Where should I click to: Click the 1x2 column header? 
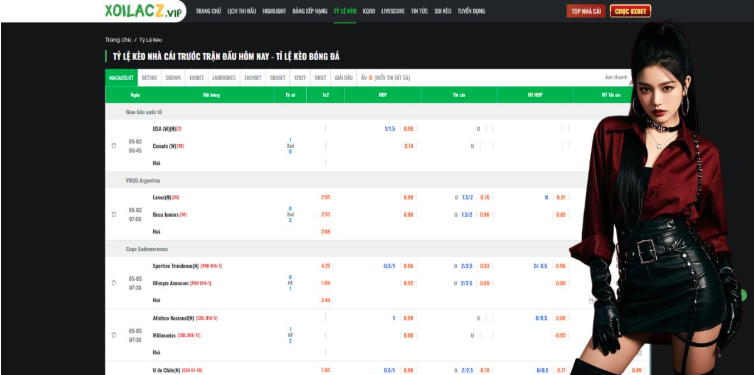point(325,95)
